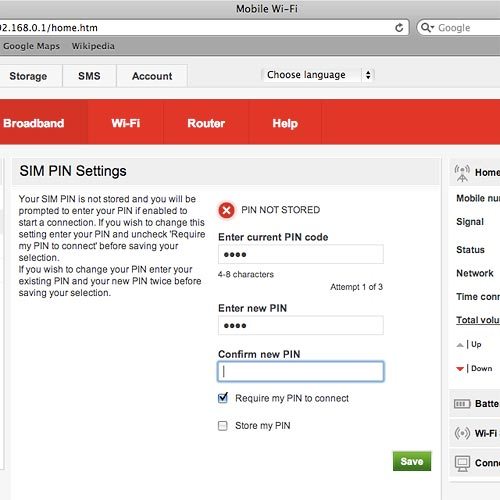
Task: Enable the Store my PIN checkbox
Action: (223, 426)
